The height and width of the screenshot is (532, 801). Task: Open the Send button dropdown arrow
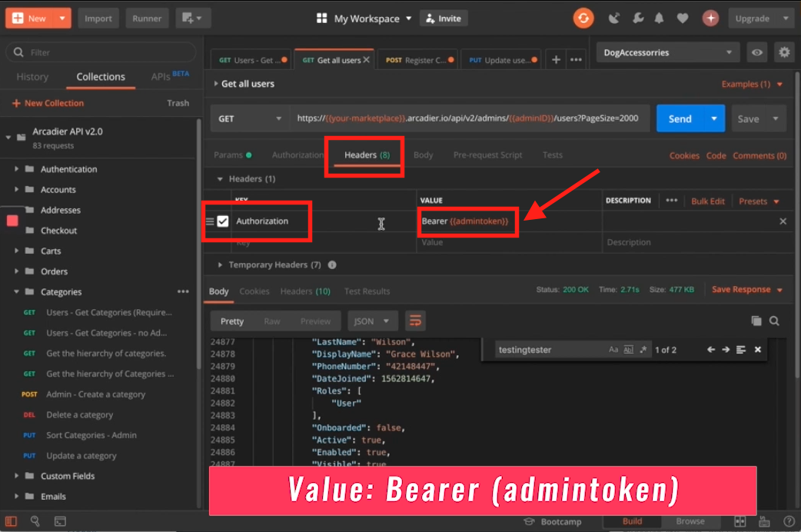coord(714,118)
